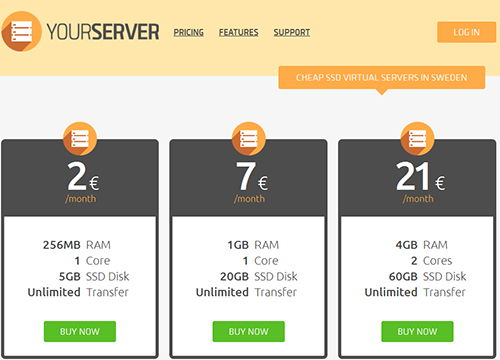Select the 2€ per month price
Screen dimensions: 500x360
click(82, 182)
